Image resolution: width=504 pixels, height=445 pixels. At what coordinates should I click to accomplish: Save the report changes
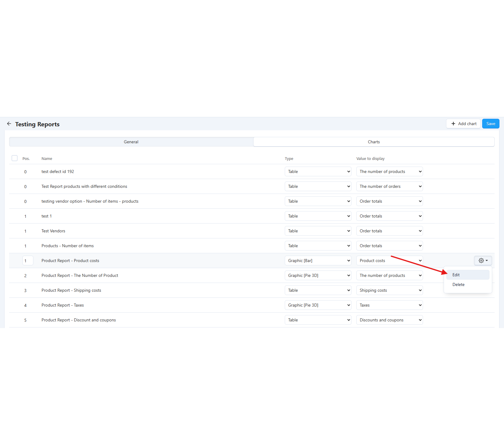point(490,124)
